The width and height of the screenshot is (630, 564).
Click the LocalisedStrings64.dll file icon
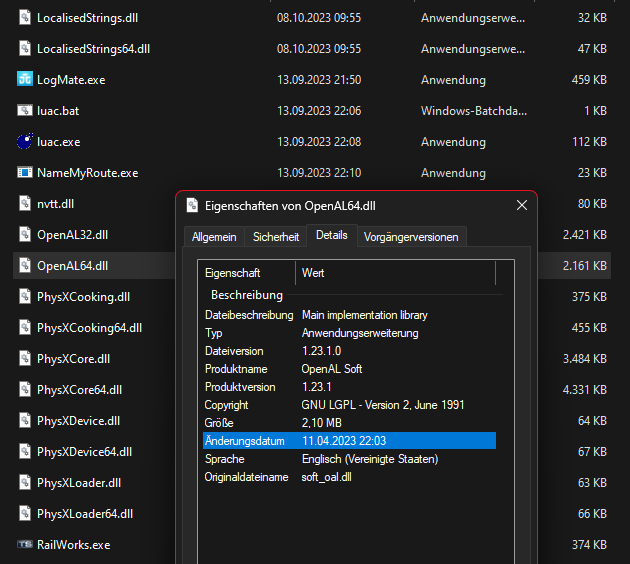25,49
